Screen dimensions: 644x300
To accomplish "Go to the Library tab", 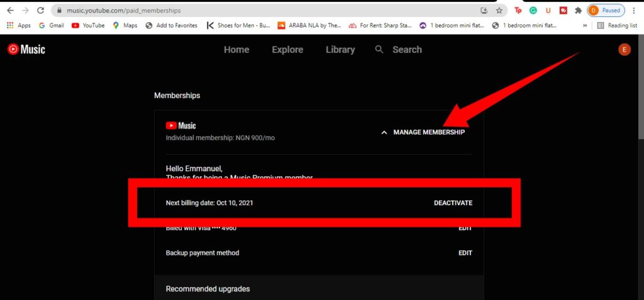I will tap(340, 50).
